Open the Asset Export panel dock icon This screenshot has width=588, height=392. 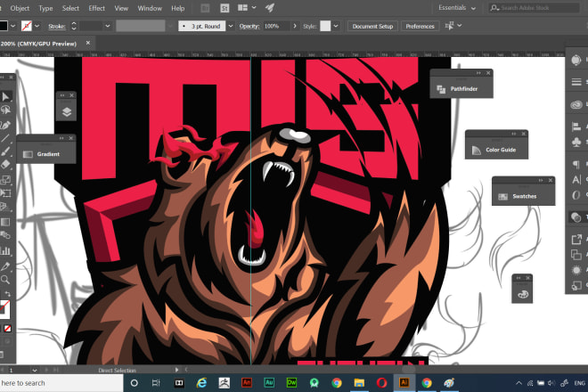(576, 239)
